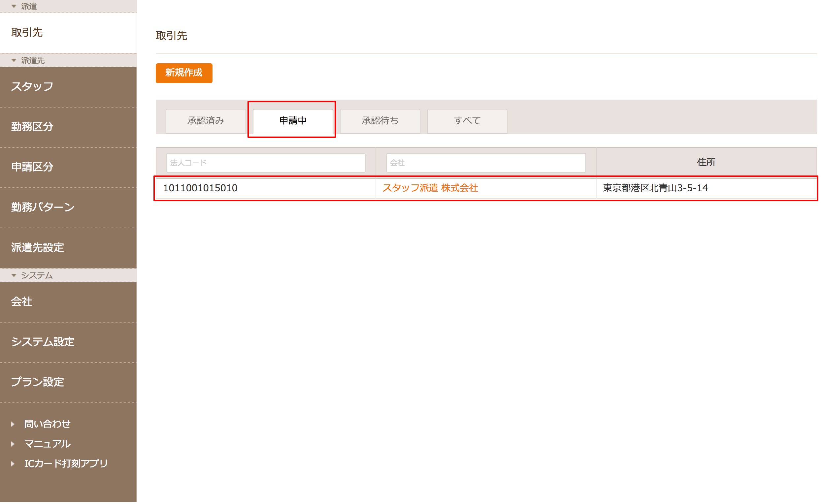Switch to the 承認済み tab
The image size is (821, 504).
[x=207, y=121]
